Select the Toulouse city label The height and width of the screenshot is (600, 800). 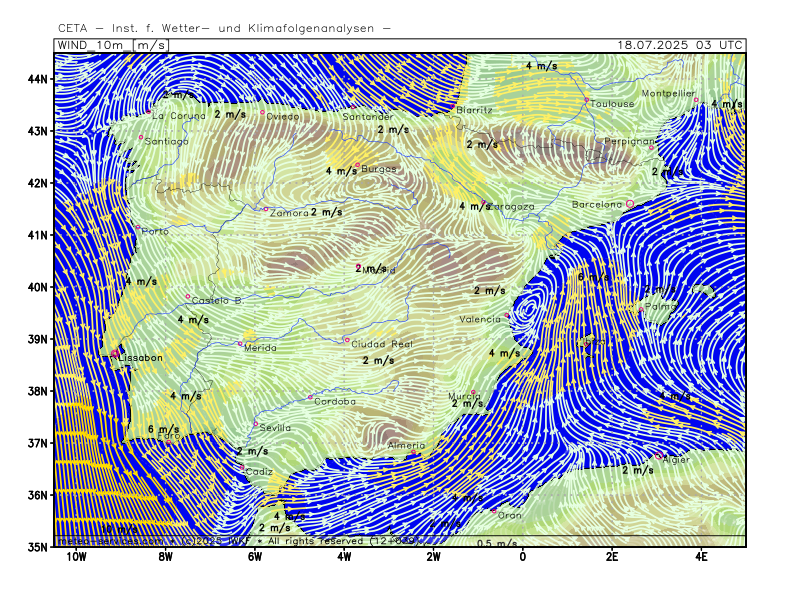click(x=612, y=104)
